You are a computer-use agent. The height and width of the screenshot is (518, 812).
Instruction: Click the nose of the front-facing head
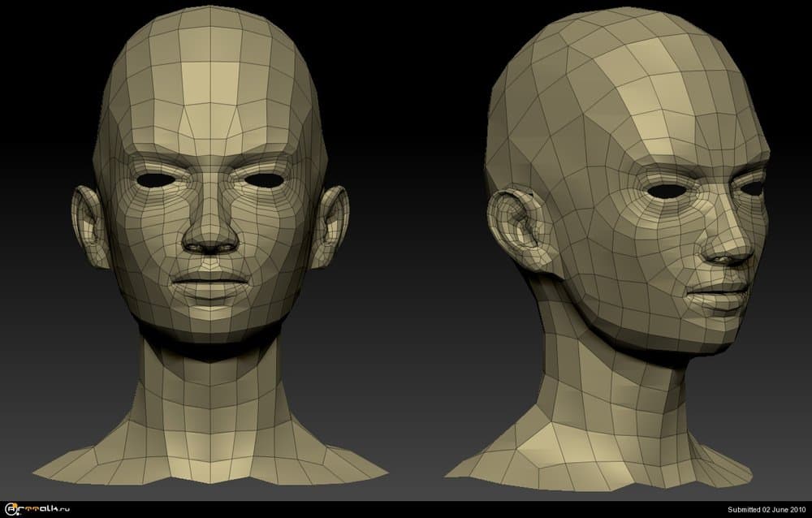pos(209,235)
